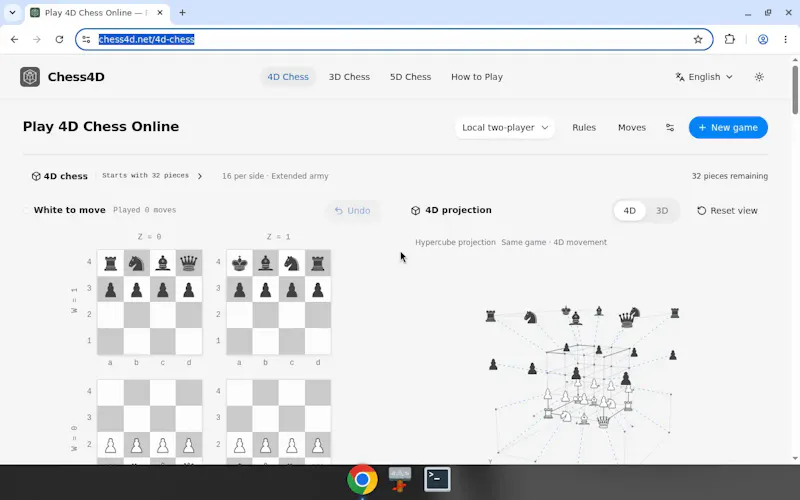Screen dimensions: 800x500
Task: Open the terminal from the taskbar
Action: pos(437,479)
